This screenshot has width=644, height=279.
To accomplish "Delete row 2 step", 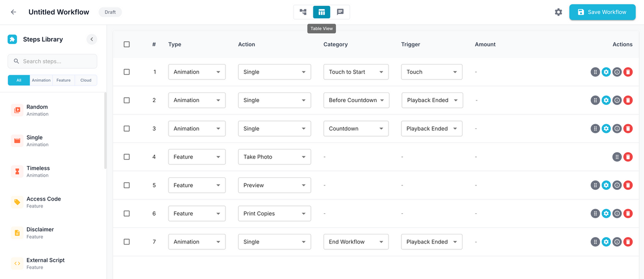I will (628, 100).
